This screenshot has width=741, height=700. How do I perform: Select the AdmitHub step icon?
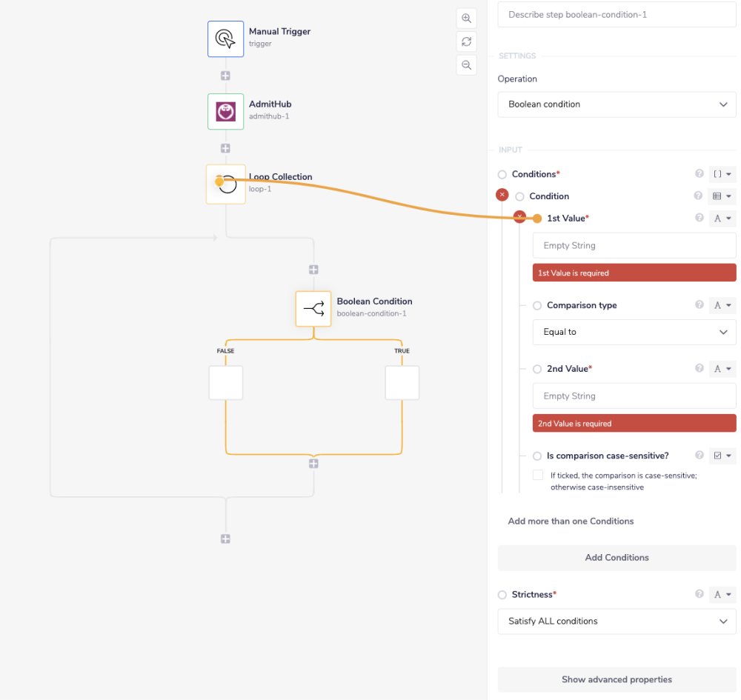point(225,111)
